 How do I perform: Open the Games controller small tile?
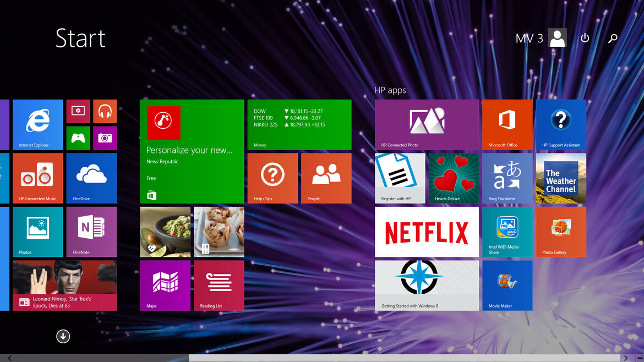pyautogui.click(x=78, y=138)
